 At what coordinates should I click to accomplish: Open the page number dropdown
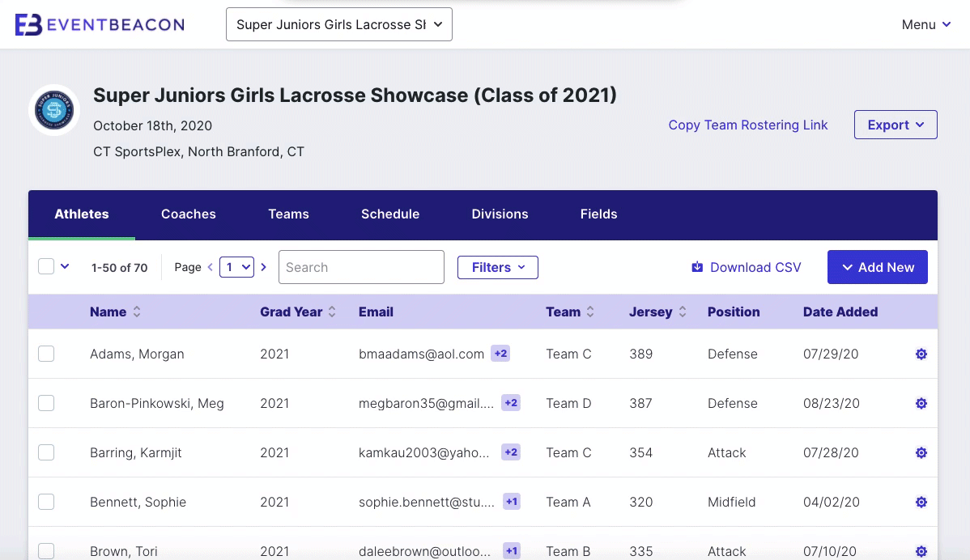tap(237, 267)
